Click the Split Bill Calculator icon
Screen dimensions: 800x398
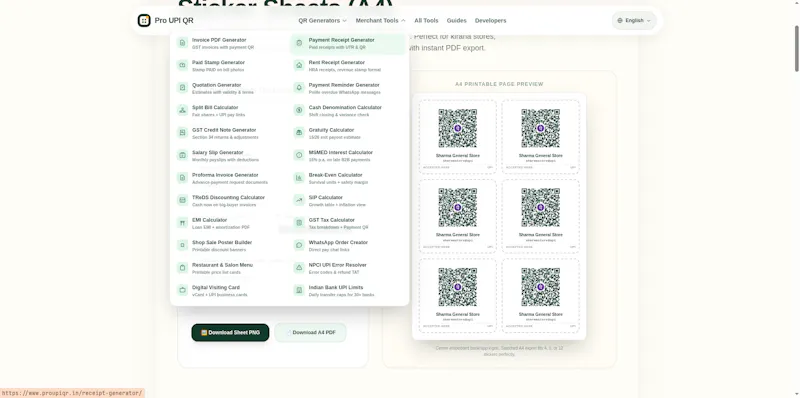pos(183,110)
